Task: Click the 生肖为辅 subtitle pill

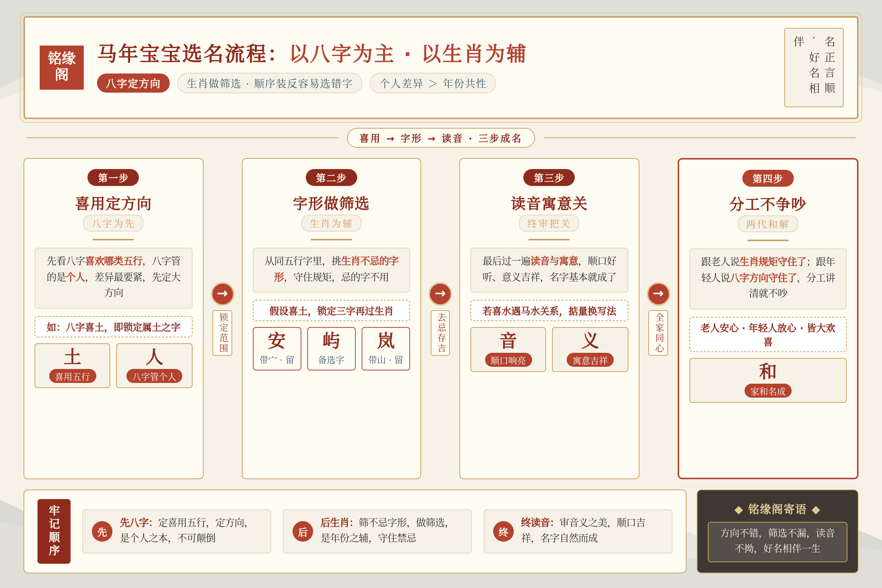Action: pyautogui.click(x=331, y=223)
